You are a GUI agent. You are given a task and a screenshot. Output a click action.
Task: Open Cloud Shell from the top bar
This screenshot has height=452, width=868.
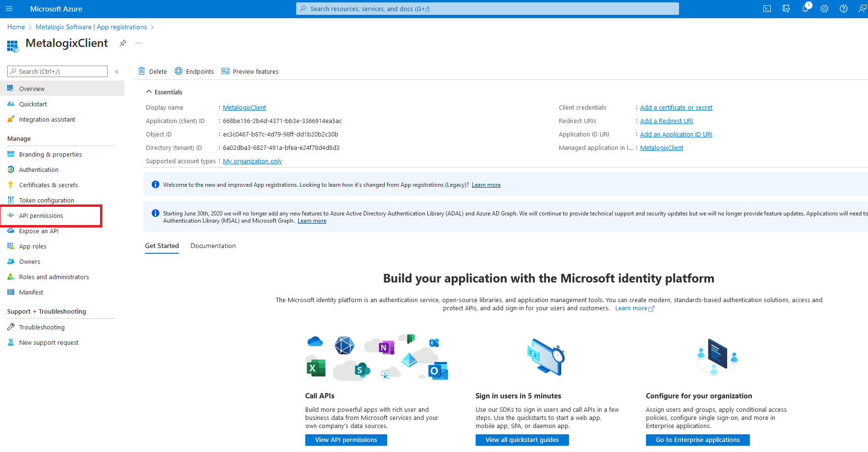point(767,9)
